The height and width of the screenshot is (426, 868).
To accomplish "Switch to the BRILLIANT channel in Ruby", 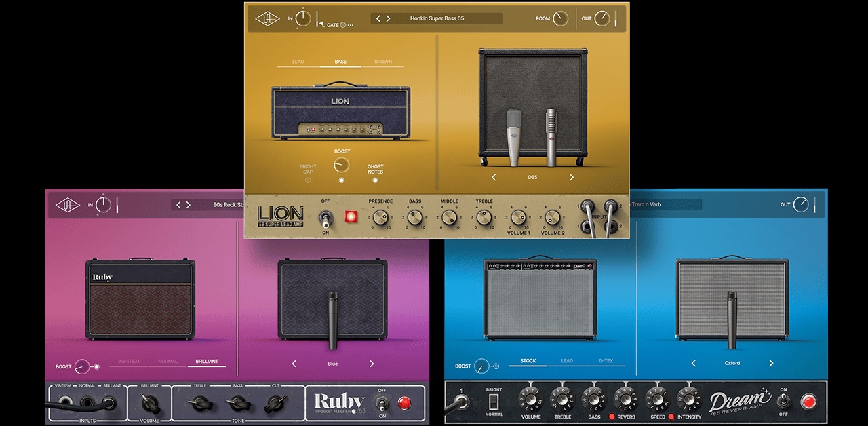I will (207, 362).
